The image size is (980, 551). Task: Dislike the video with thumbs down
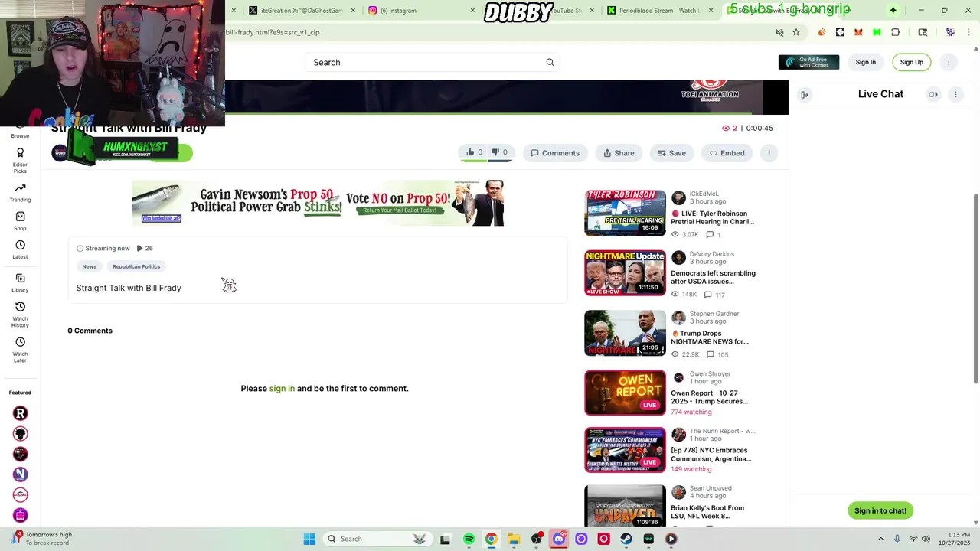(499, 152)
